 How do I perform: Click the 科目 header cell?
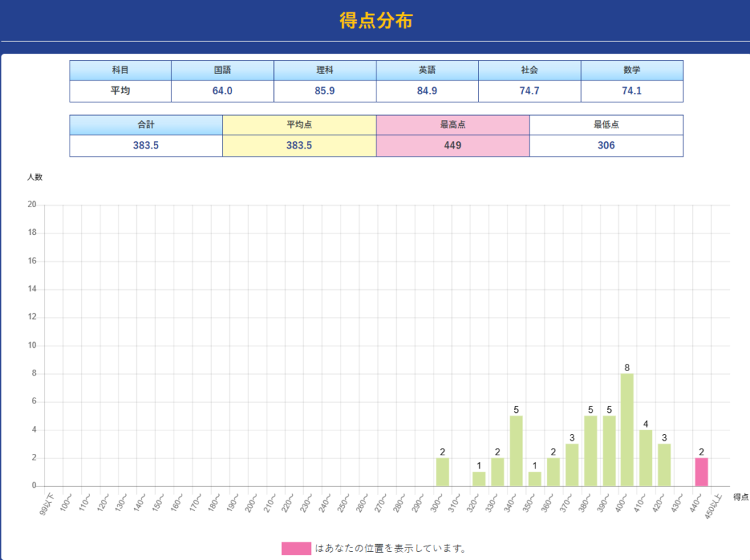pos(120,70)
